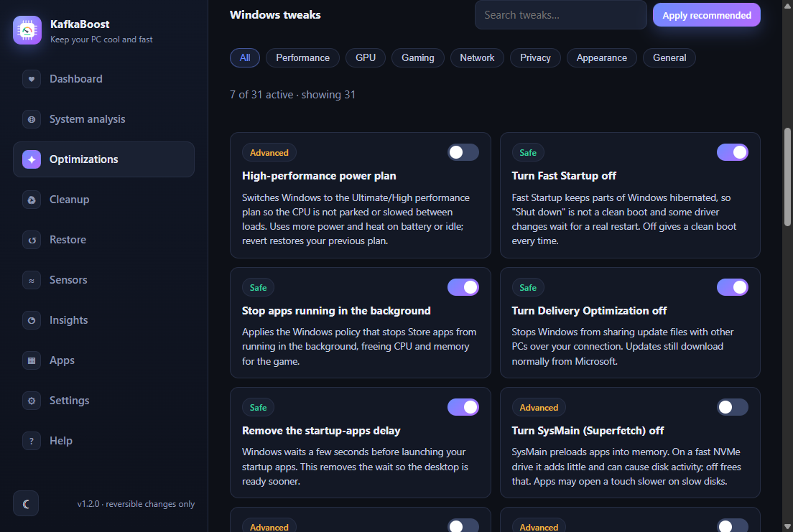Click the KafkaBoost app logo icon
Viewport: 793px width, 532px height.
coord(27,30)
